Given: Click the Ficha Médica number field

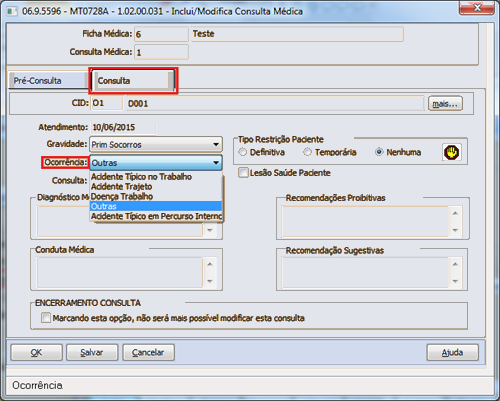Looking at the screenshot, I should pos(161,34).
